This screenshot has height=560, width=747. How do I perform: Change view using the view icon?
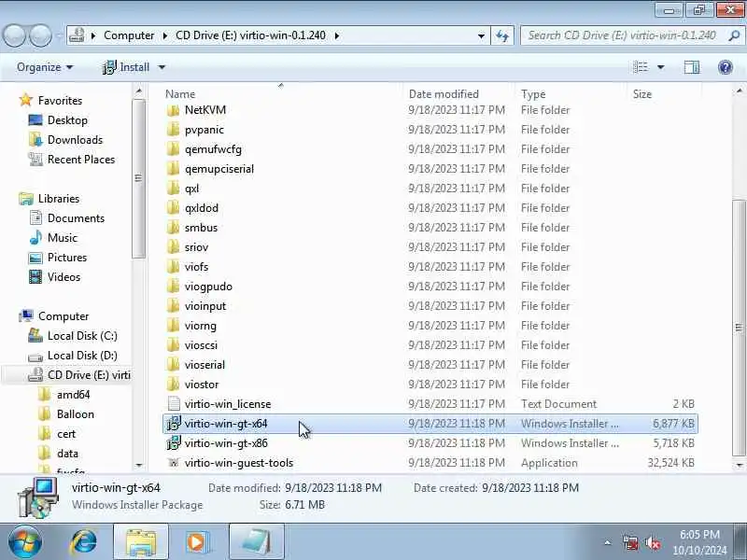coord(641,67)
